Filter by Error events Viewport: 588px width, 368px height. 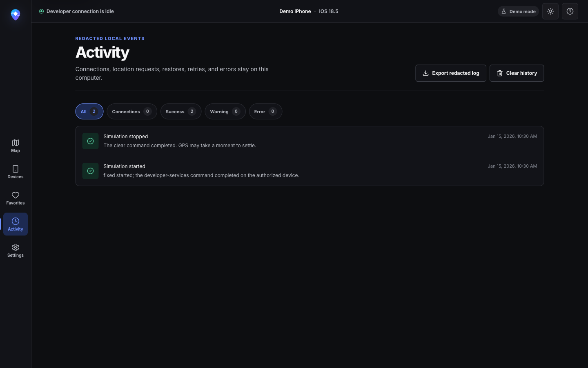(265, 112)
